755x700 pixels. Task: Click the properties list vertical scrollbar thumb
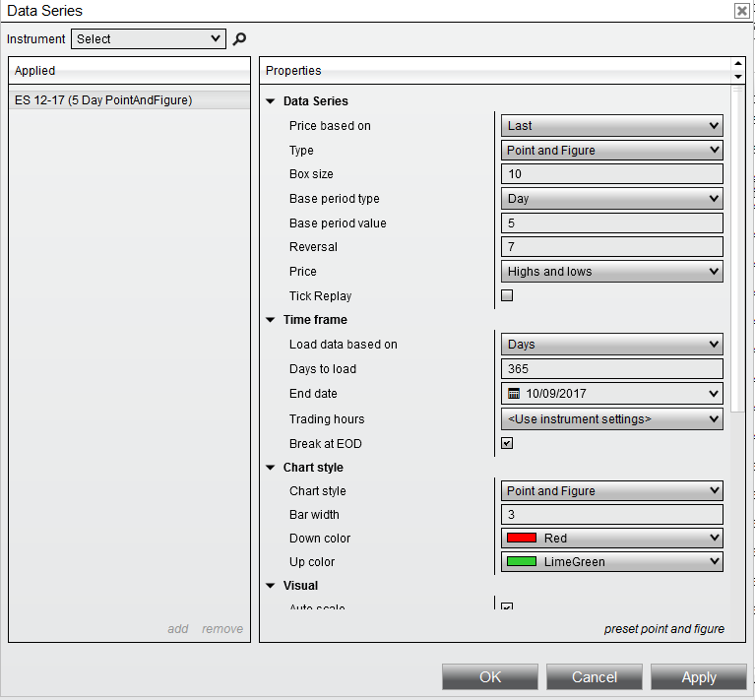tap(737, 249)
